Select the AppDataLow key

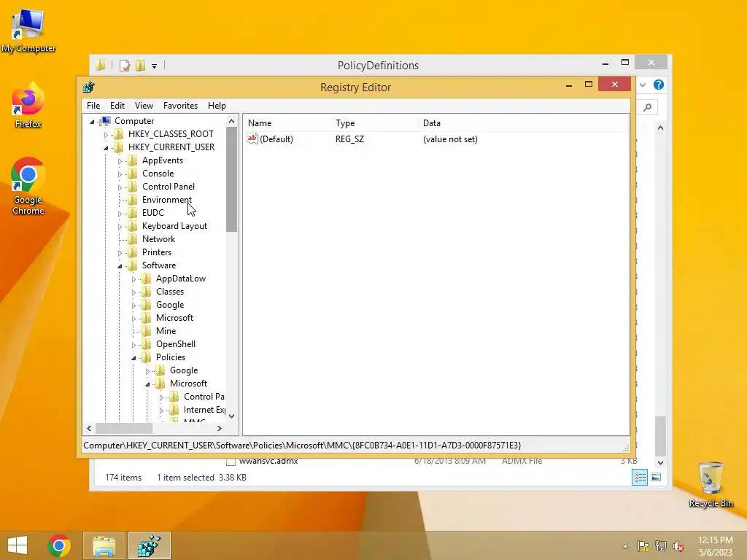tap(181, 279)
